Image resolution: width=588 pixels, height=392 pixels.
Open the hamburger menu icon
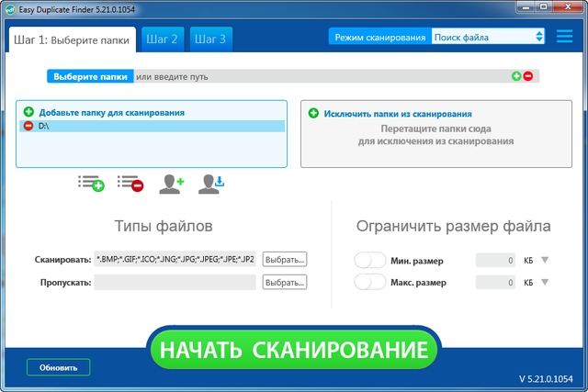point(564,38)
